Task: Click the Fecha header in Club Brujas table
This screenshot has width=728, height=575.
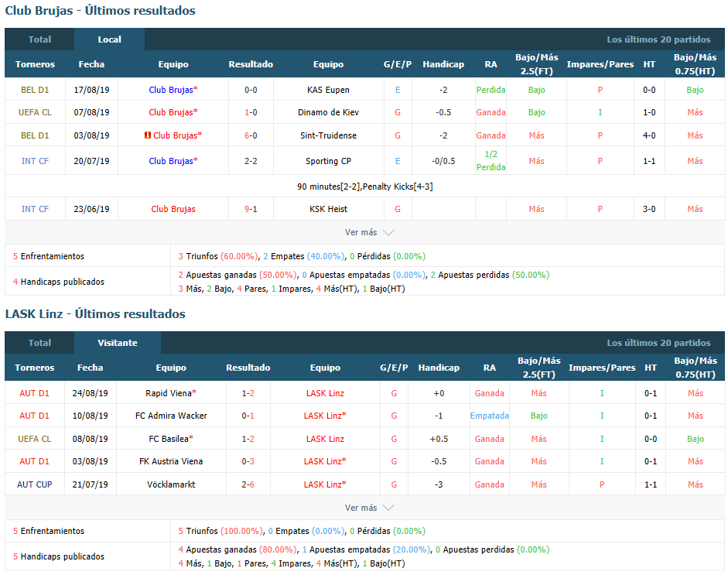Action: click(91, 64)
